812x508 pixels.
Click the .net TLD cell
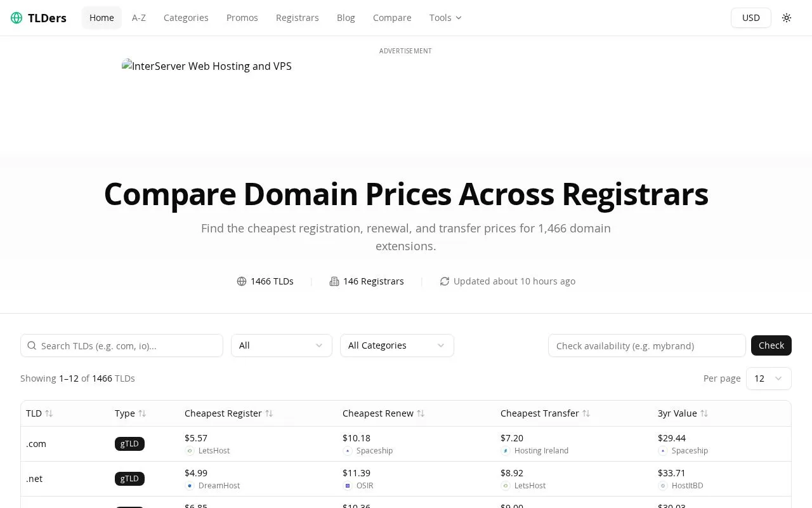pos(34,479)
